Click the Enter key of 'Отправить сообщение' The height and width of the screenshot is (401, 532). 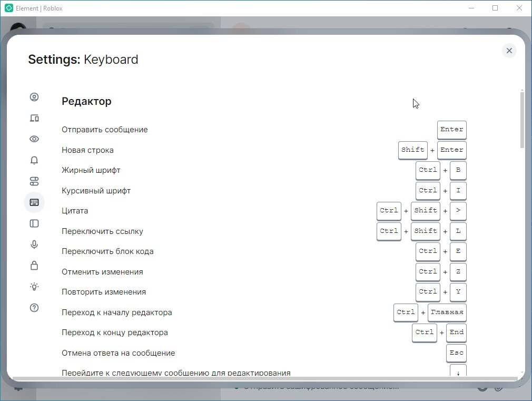pos(451,130)
